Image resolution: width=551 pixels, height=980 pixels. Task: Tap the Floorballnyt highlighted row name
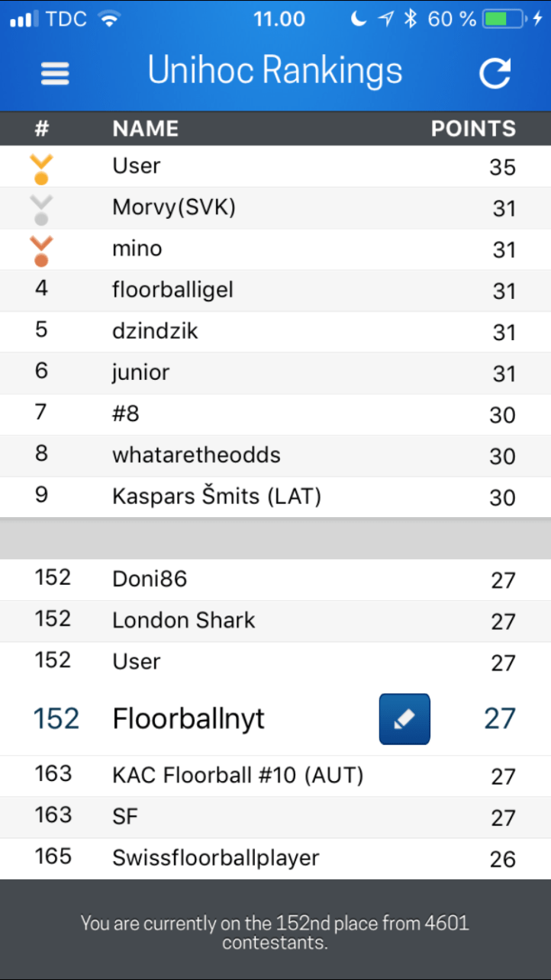(x=188, y=718)
